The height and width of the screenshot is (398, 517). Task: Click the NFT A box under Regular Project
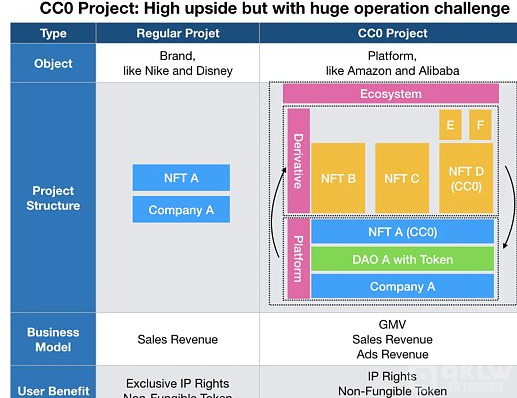181,178
